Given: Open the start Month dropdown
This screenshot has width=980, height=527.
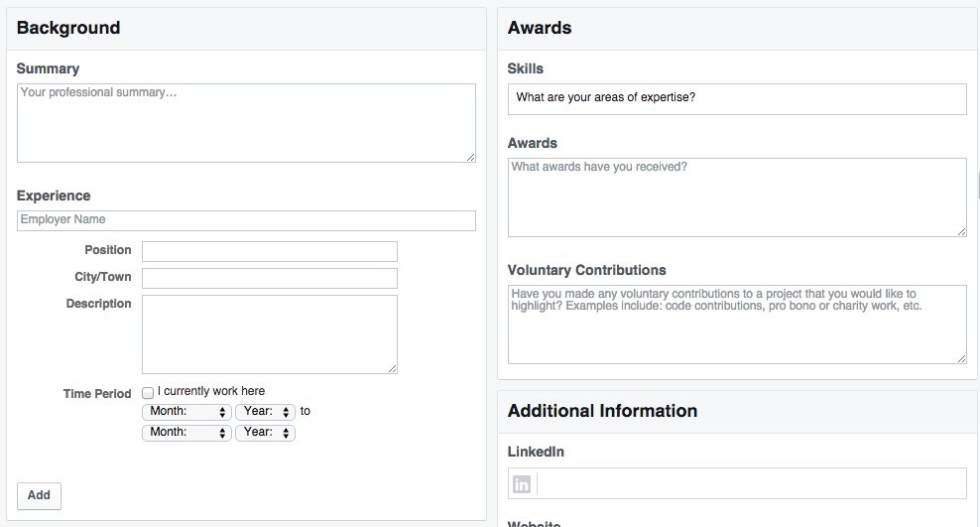Looking at the screenshot, I should click(x=186, y=412).
